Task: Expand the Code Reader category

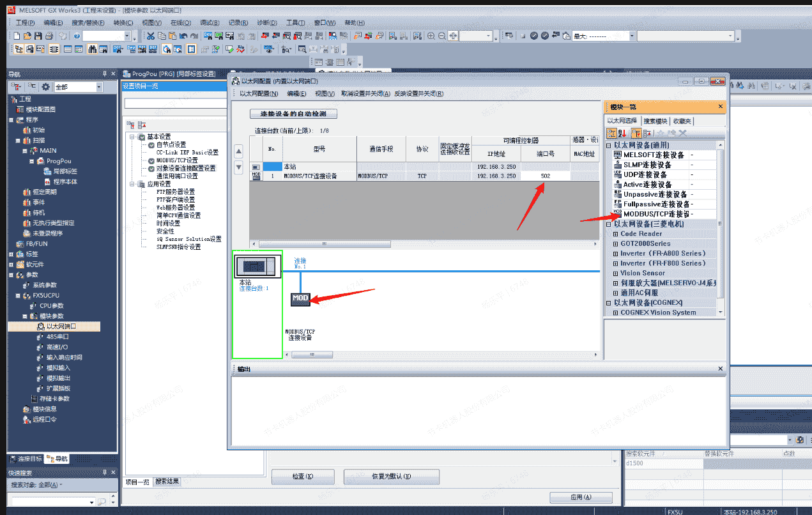Action: (616, 234)
